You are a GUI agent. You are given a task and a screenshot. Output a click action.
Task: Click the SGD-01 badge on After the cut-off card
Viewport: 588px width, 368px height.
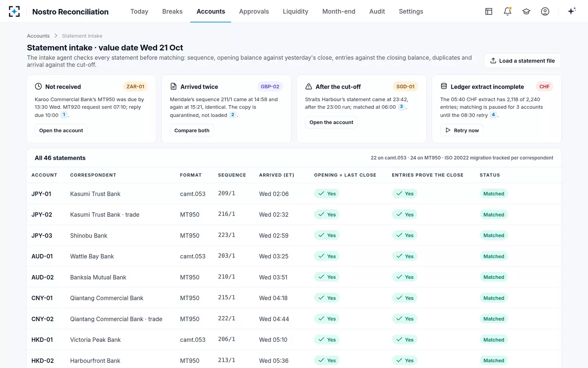405,87
